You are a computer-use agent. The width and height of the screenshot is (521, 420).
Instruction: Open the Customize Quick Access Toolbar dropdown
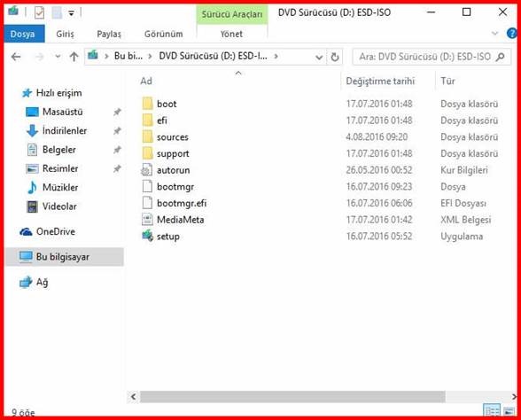click(71, 13)
